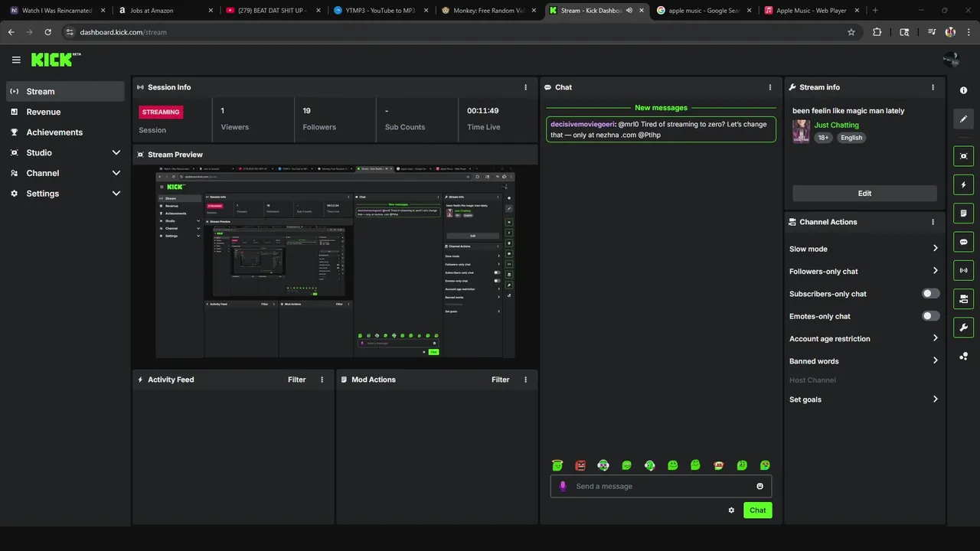
Task: Open the profile avatar menu
Action: tap(951, 60)
